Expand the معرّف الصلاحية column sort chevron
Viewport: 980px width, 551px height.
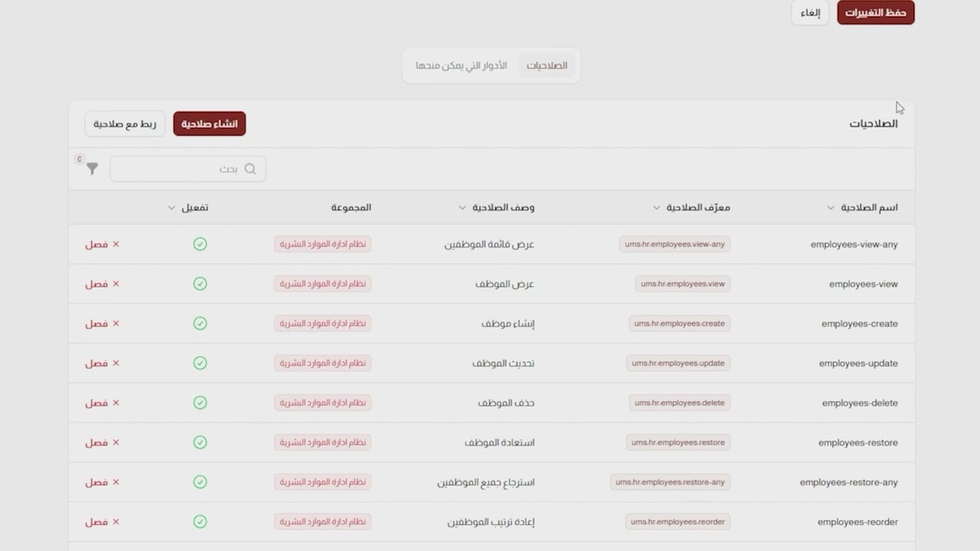click(x=657, y=207)
